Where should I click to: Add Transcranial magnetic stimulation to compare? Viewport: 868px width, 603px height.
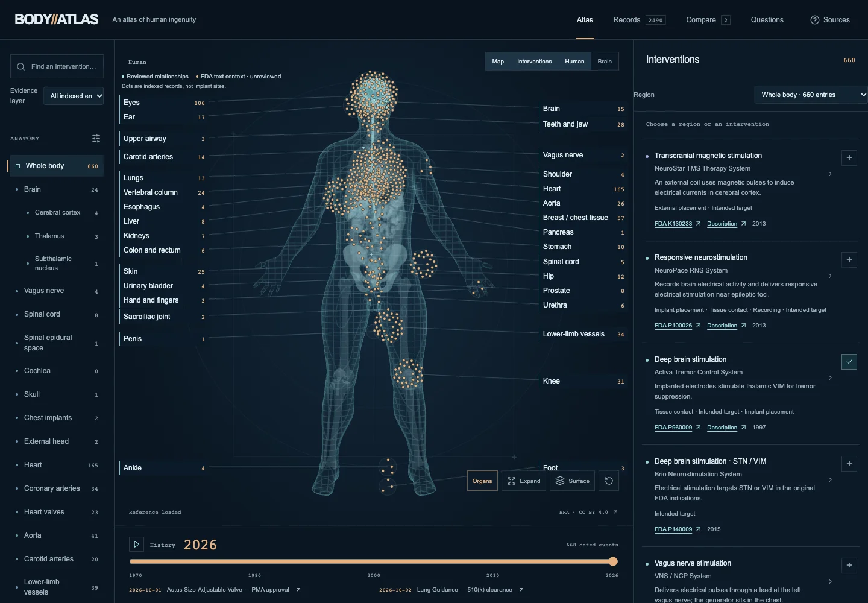tap(849, 157)
